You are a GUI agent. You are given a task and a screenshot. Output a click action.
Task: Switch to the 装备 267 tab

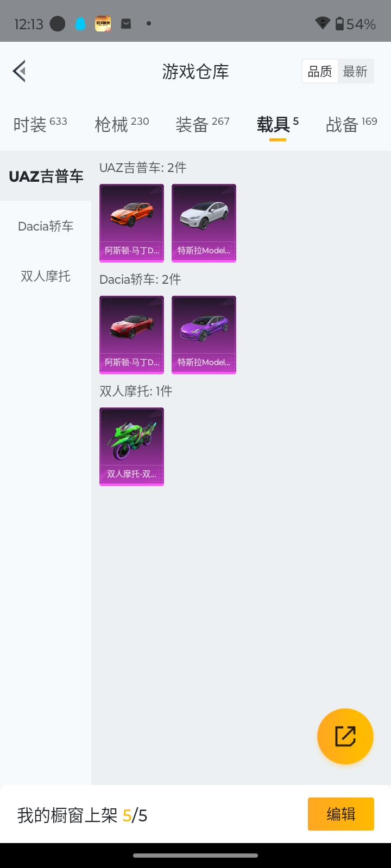pyautogui.click(x=203, y=124)
